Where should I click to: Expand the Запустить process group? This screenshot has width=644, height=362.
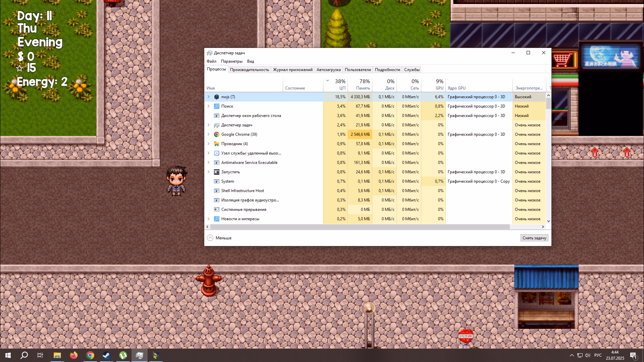click(208, 172)
